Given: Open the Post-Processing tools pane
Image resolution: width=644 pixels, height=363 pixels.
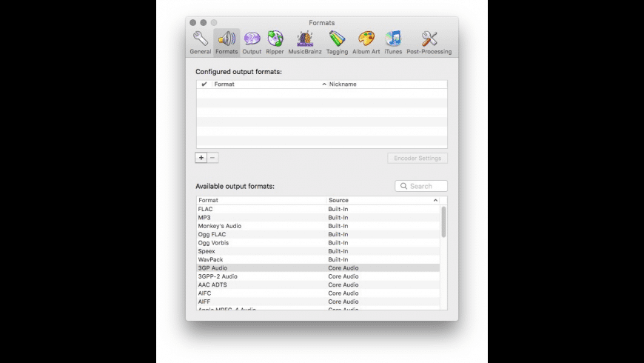Looking at the screenshot, I should coord(429,42).
